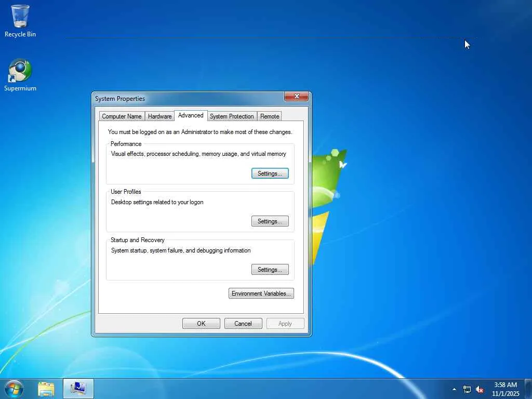Click the Show desktop strip
The height and width of the screenshot is (399, 532).
(528, 389)
